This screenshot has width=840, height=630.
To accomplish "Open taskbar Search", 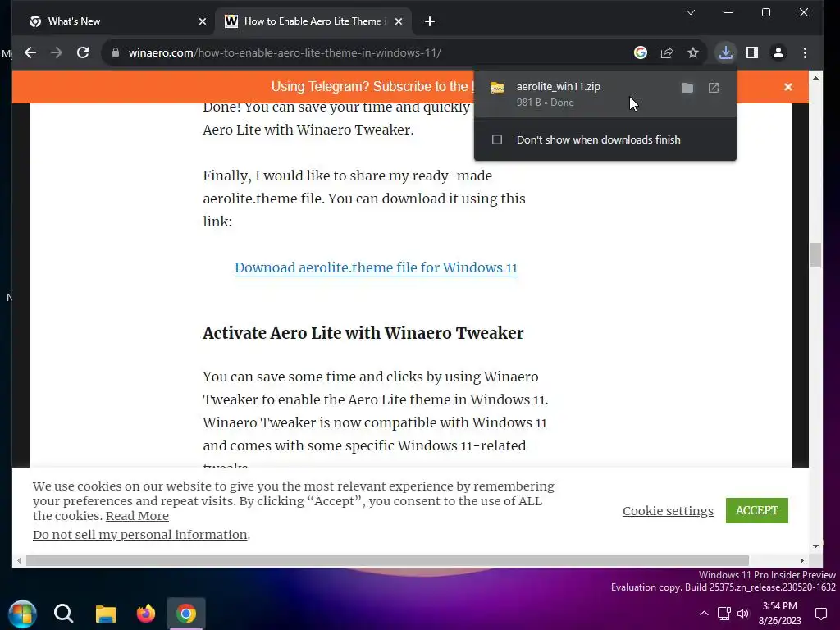I will [x=63, y=614].
